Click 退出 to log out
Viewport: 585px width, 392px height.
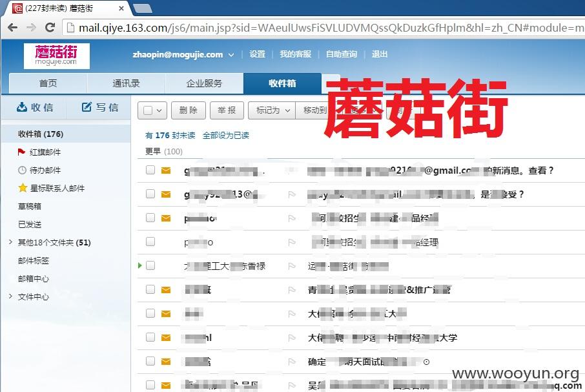pos(380,54)
